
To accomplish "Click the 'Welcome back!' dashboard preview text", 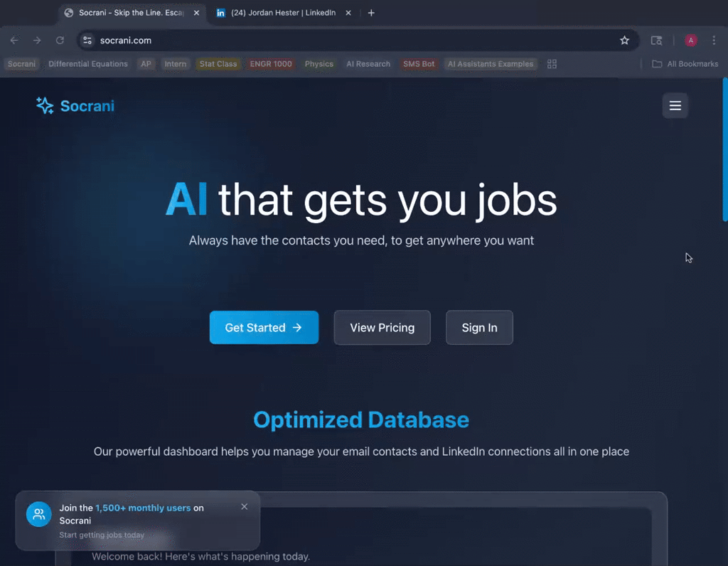I will (200, 556).
